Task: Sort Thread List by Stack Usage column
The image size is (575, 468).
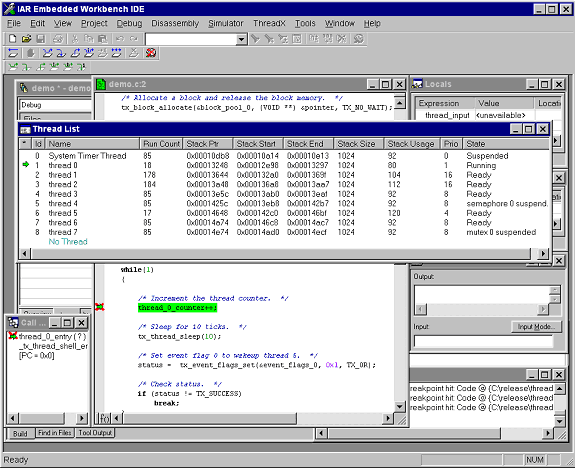Action: (x=411, y=144)
